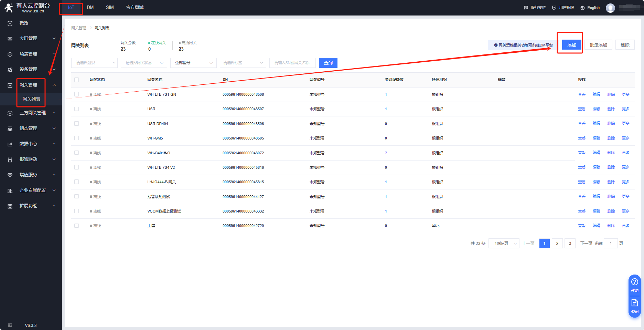Open the 请选择组织 organization dropdown
This screenshot has width=644, height=330.
pyautogui.click(x=94, y=63)
